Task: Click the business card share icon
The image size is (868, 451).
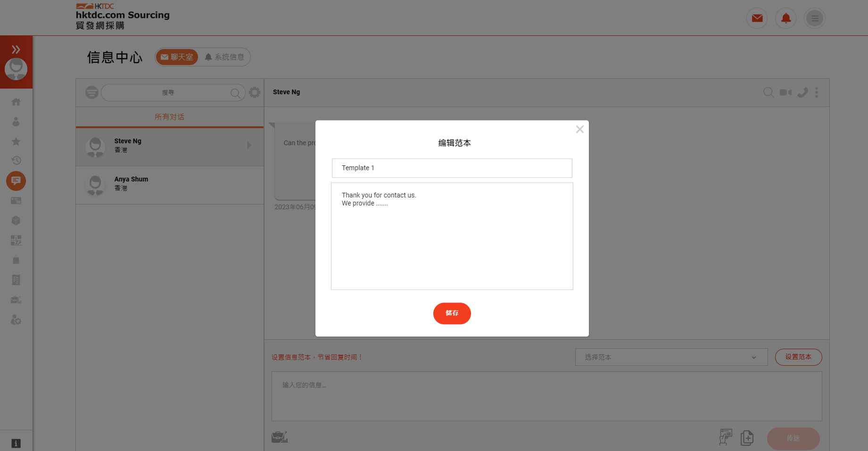Action: tap(726, 437)
